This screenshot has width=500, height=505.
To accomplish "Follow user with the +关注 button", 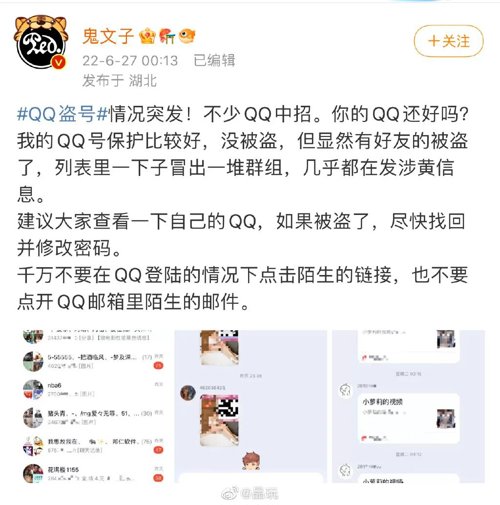I will click(448, 41).
